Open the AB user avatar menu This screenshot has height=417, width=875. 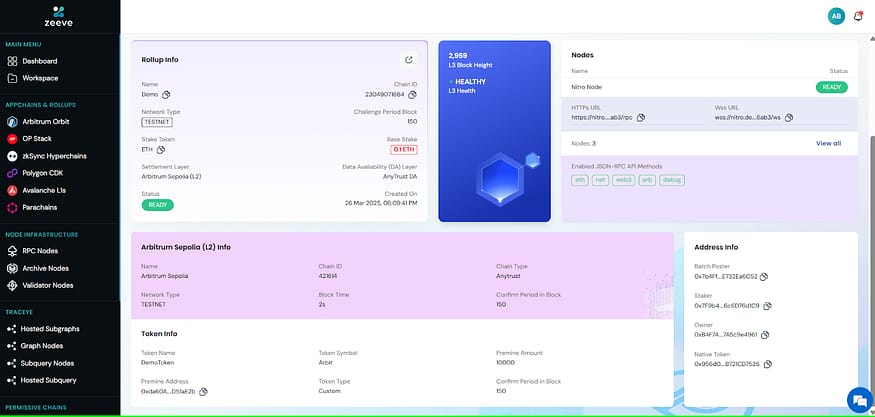coord(836,16)
